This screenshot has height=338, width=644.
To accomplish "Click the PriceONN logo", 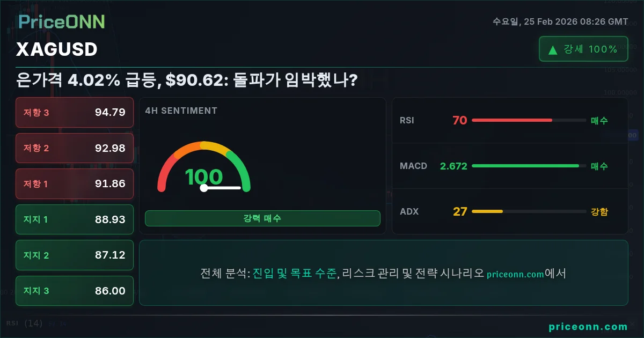I will tap(62, 21).
